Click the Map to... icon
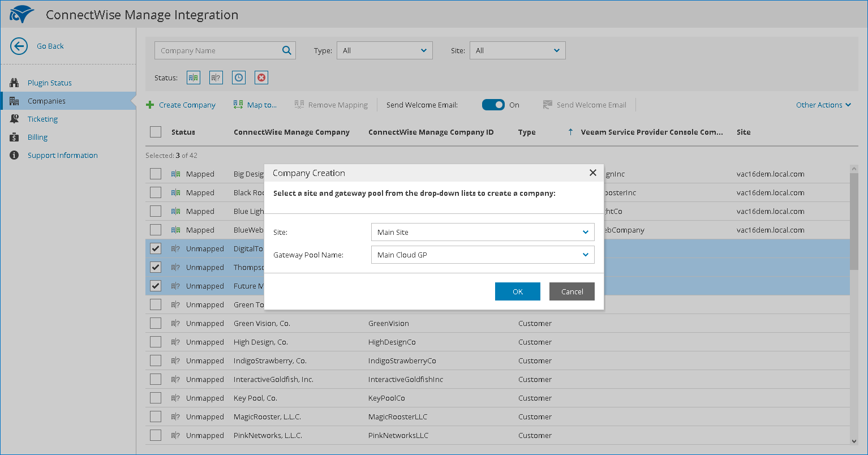The image size is (868, 455). [238, 105]
